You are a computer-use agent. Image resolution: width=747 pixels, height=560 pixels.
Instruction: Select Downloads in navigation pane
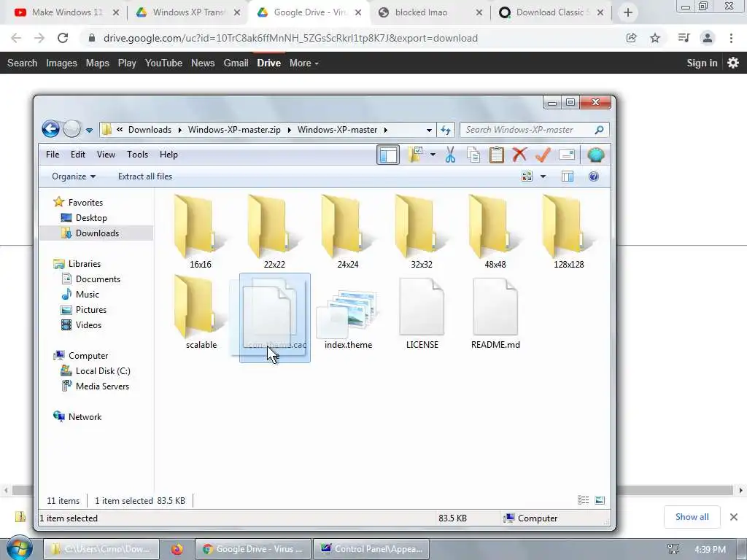click(x=97, y=233)
